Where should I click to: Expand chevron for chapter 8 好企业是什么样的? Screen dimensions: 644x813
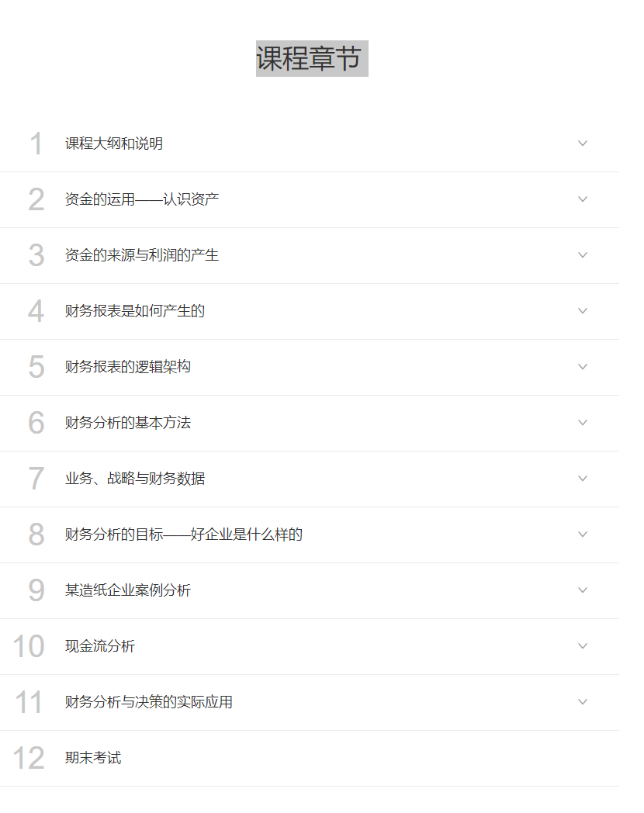[582, 535]
